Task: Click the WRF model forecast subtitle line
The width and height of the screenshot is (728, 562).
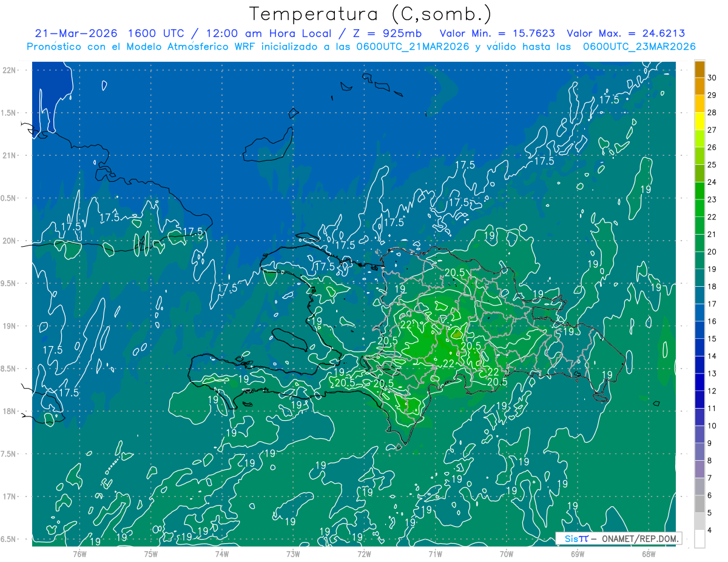Action: click(361, 47)
